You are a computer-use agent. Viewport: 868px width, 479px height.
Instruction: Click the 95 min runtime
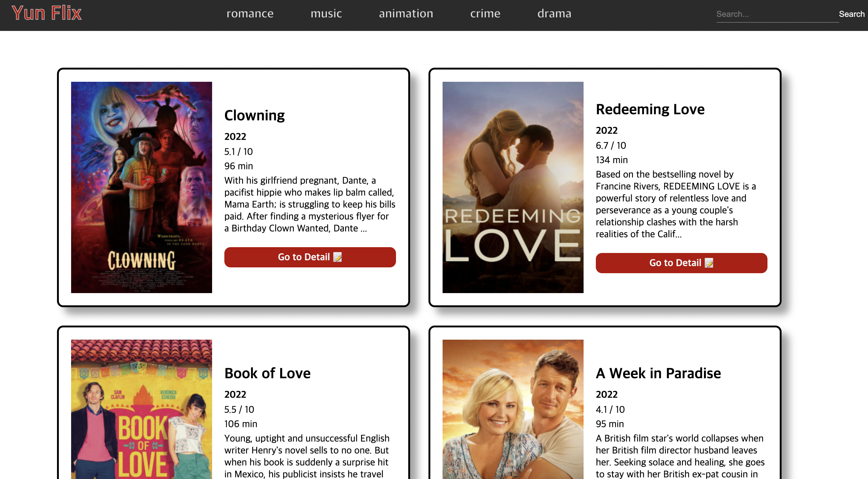coord(610,424)
